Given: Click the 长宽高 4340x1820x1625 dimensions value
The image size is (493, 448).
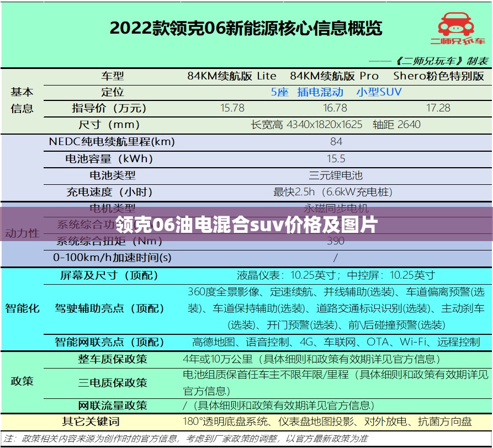Looking at the screenshot, I should [306, 125].
